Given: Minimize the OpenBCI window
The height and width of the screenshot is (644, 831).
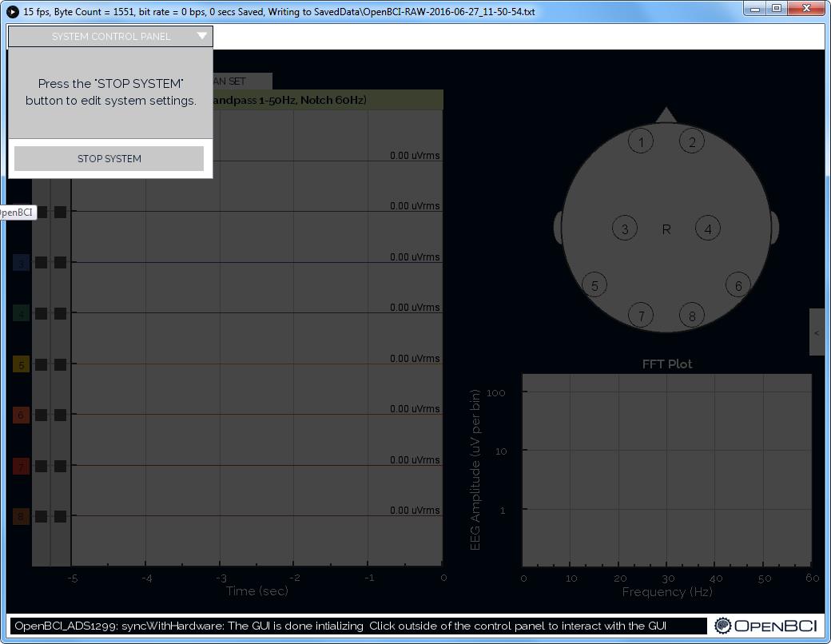Looking at the screenshot, I should point(755,9).
